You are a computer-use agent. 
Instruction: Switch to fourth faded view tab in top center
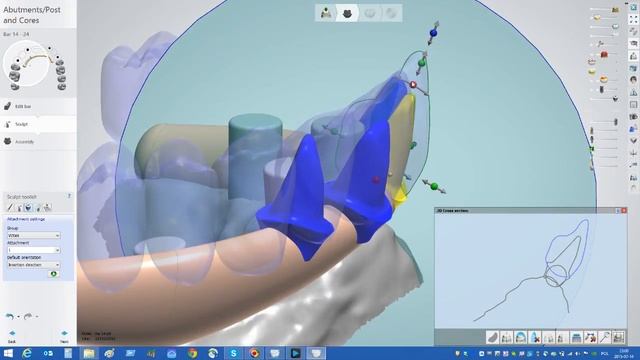click(391, 13)
